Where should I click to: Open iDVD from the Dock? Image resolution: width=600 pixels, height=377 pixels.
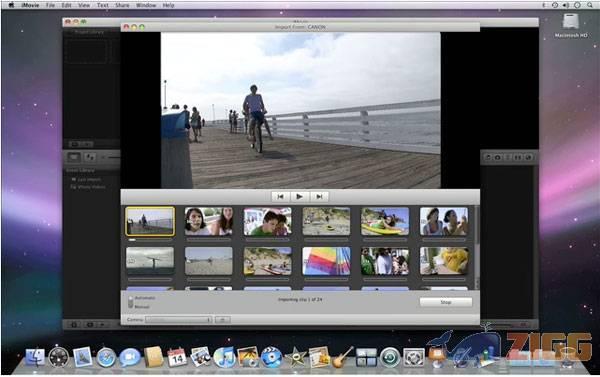(x=272, y=357)
